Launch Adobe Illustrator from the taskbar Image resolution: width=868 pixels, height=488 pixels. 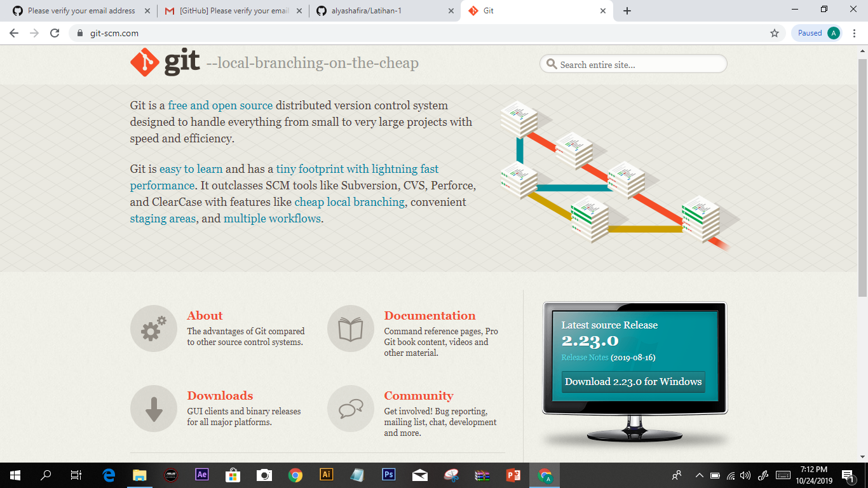326,475
